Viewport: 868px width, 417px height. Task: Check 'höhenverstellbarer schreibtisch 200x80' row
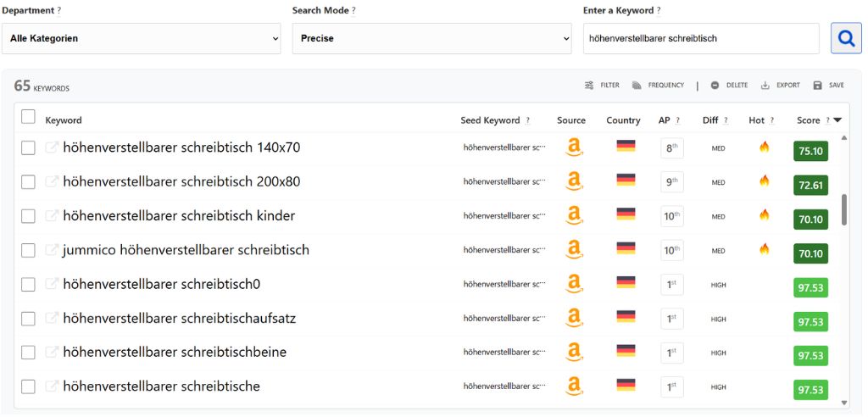tap(28, 181)
